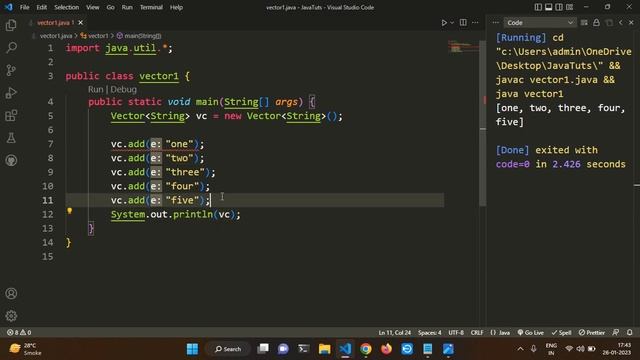
Task: Toggle bottom panel layout icon
Action: (549, 7)
